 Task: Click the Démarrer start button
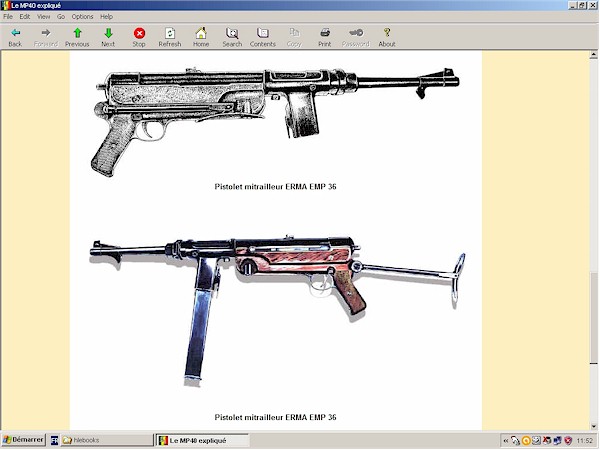pyautogui.click(x=23, y=440)
